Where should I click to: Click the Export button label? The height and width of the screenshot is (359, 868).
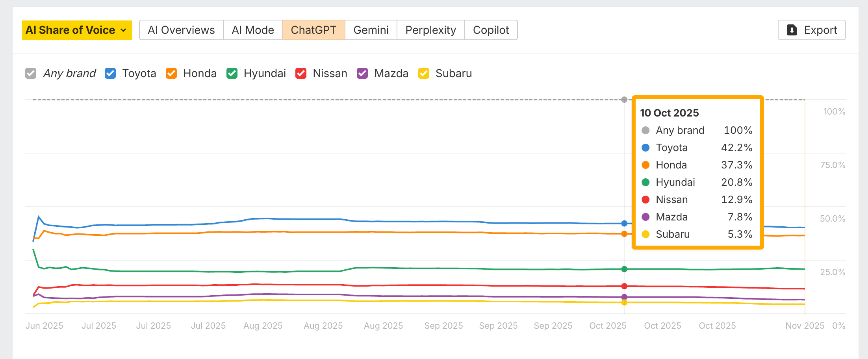820,30
